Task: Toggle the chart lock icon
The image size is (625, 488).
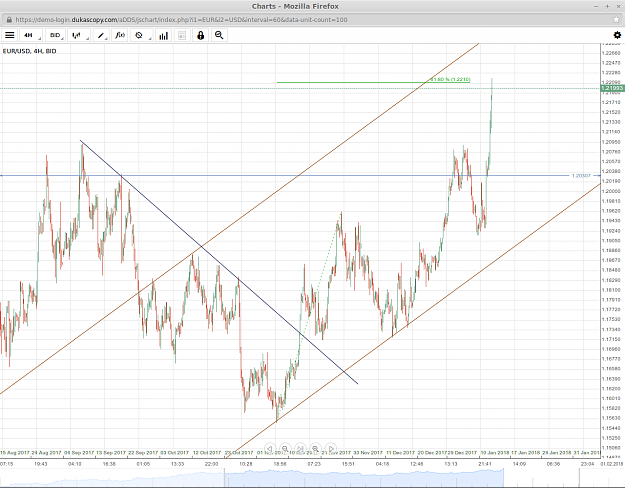Action: point(200,35)
